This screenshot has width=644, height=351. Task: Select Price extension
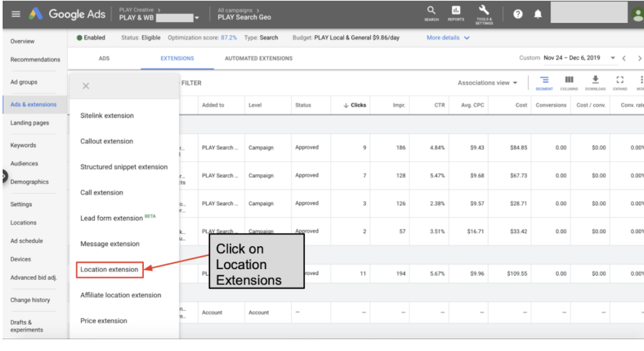point(103,321)
